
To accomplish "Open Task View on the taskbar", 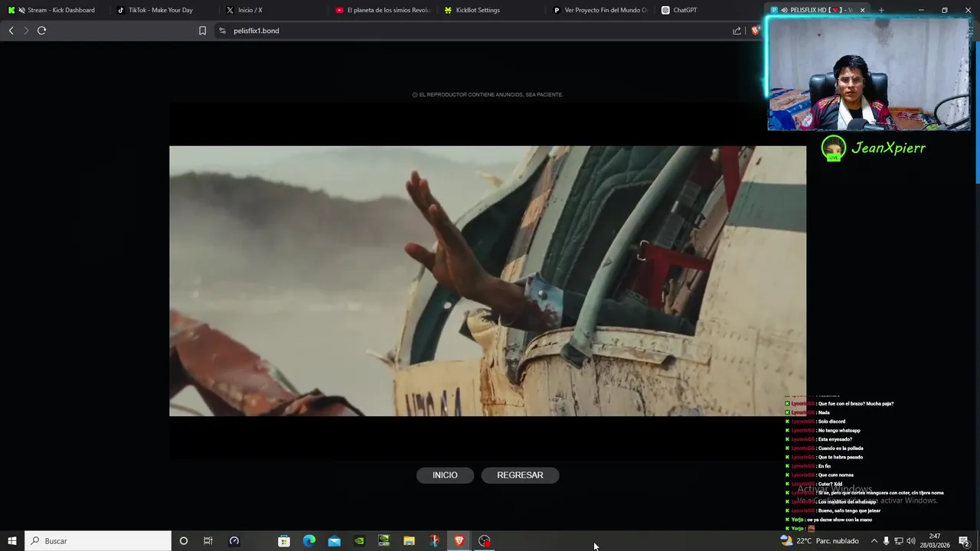I will pos(208,541).
